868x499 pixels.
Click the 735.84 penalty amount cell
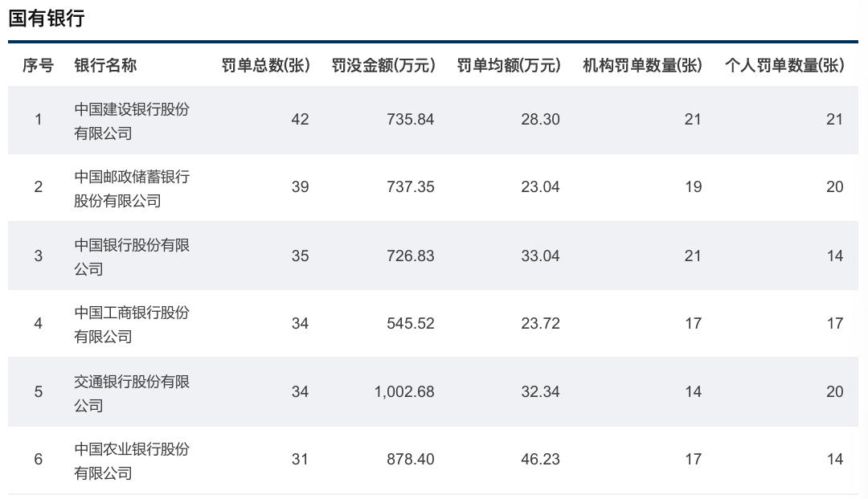[x=410, y=119]
